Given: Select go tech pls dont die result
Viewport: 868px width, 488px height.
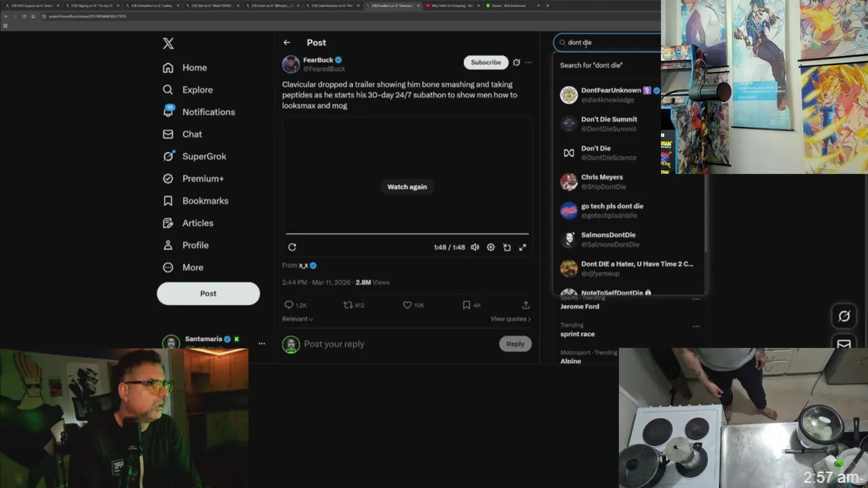Looking at the screenshot, I should (629, 211).
